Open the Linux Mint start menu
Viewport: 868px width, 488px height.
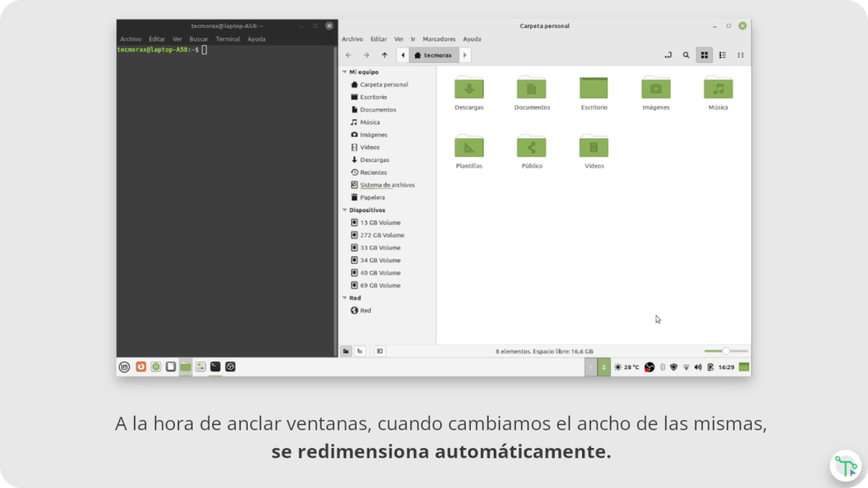tap(125, 367)
